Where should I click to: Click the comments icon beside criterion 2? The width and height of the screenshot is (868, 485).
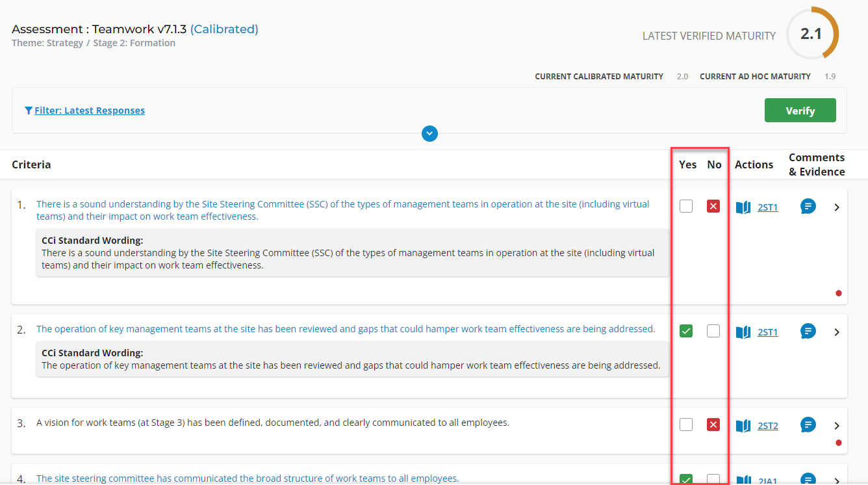[x=808, y=331]
